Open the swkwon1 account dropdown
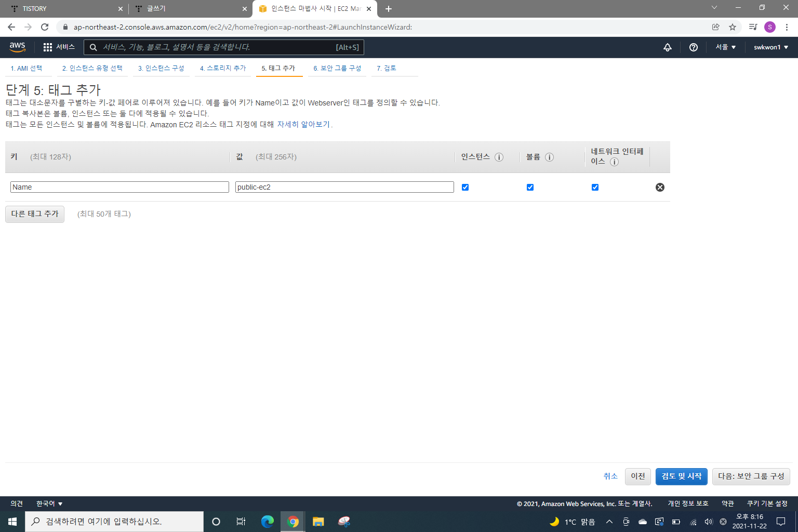This screenshot has width=798, height=532. [771, 47]
